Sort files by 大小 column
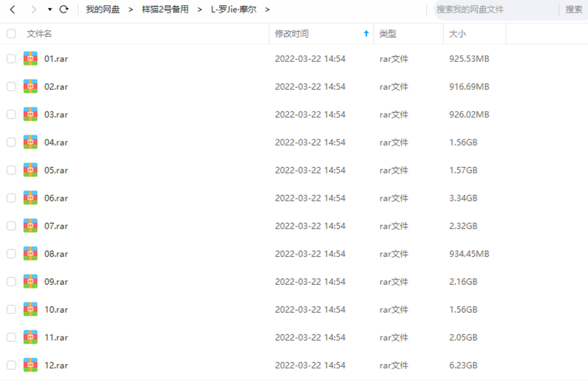 click(457, 34)
